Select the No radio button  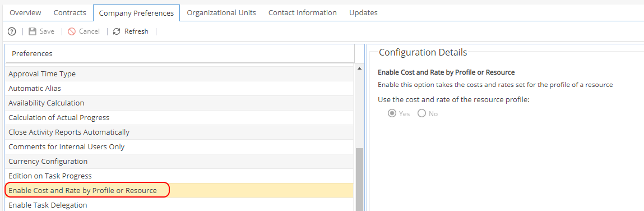[422, 113]
